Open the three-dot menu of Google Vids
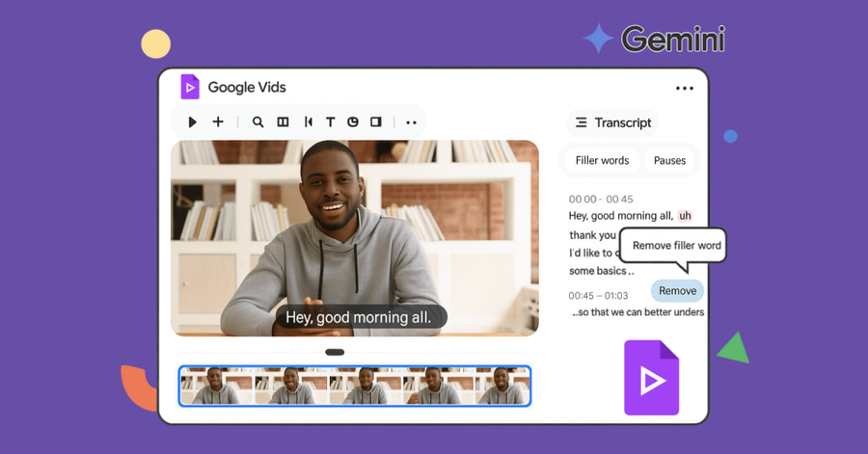The height and width of the screenshot is (454, 868). 684,89
